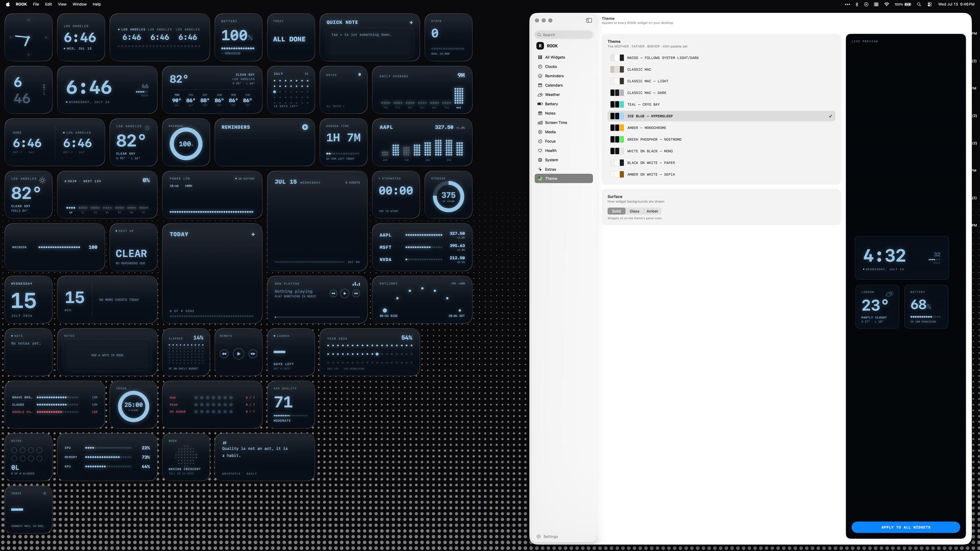Click Apply To All Widgets button
This screenshot has width=980, height=551.
(906, 527)
